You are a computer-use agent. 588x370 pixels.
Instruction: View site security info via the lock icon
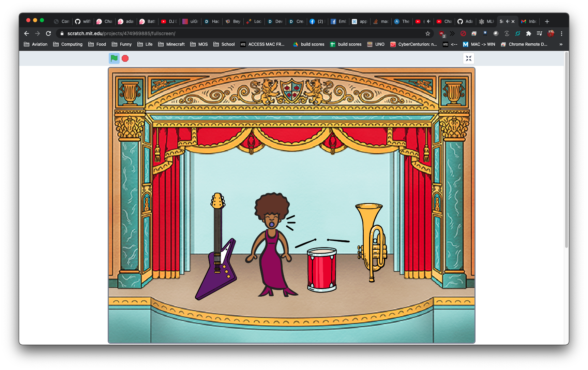[62, 33]
